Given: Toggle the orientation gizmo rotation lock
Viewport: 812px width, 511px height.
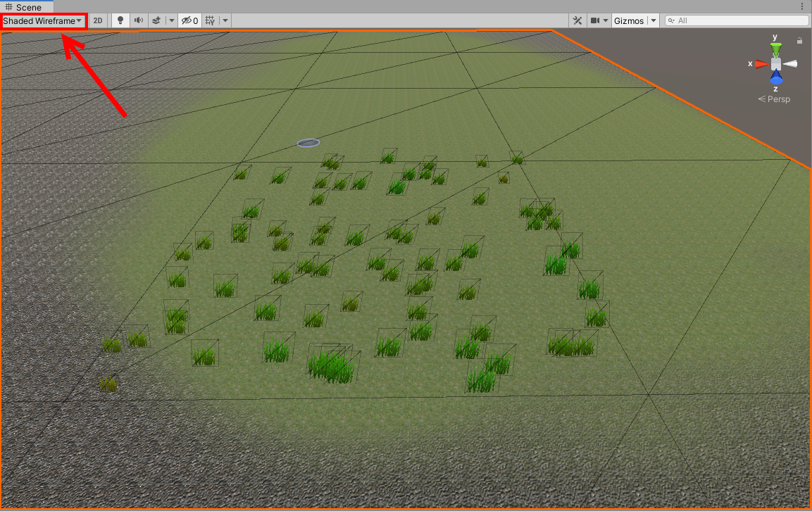Looking at the screenshot, I should [799, 40].
